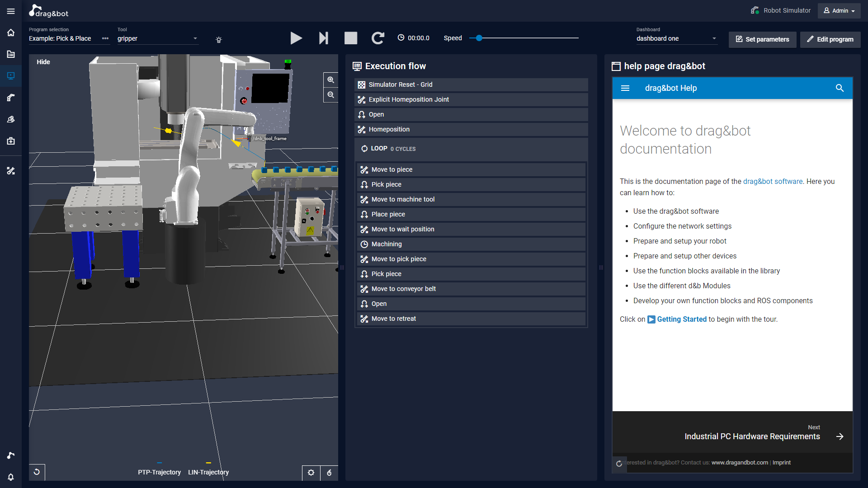Click the splitter between viewer and Execution flow

[342, 267]
